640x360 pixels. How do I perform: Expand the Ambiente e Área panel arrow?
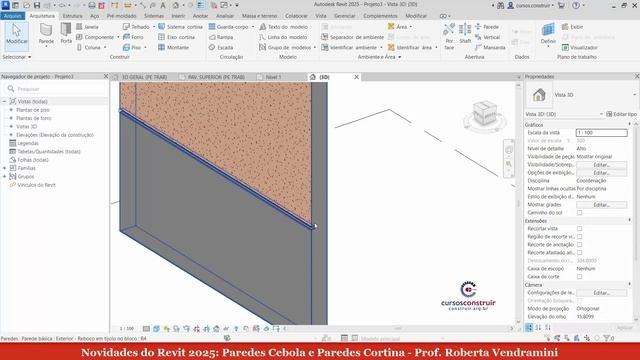[400, 57]
